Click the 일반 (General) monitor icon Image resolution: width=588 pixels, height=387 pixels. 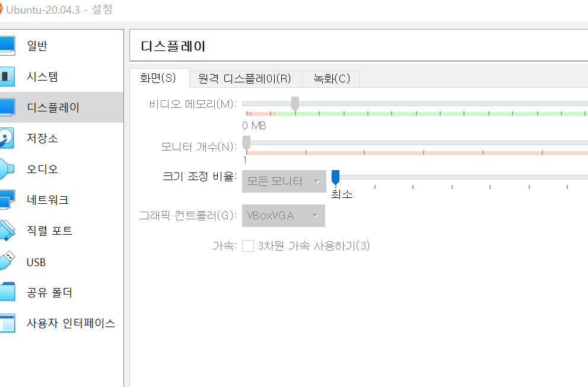tap(7, 46)
